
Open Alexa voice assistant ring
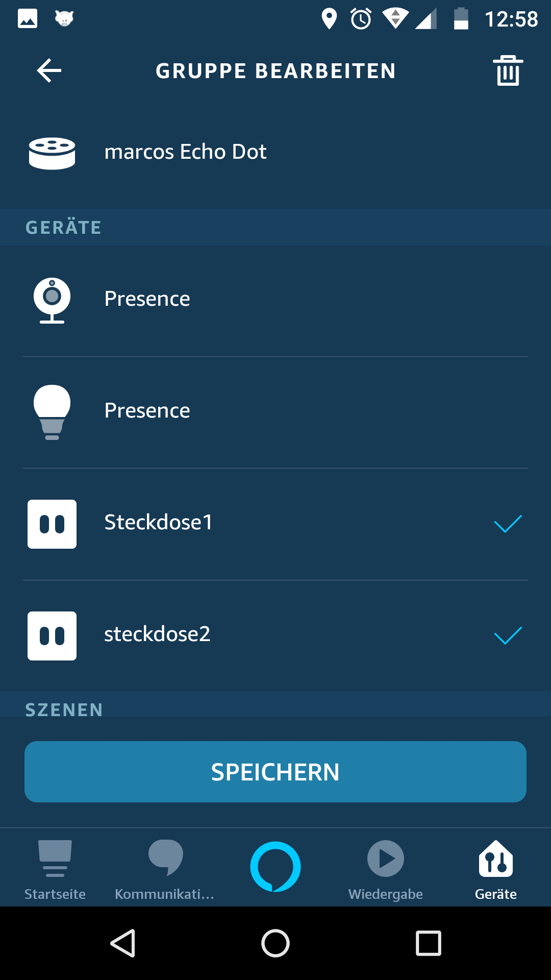coord(275,867)
